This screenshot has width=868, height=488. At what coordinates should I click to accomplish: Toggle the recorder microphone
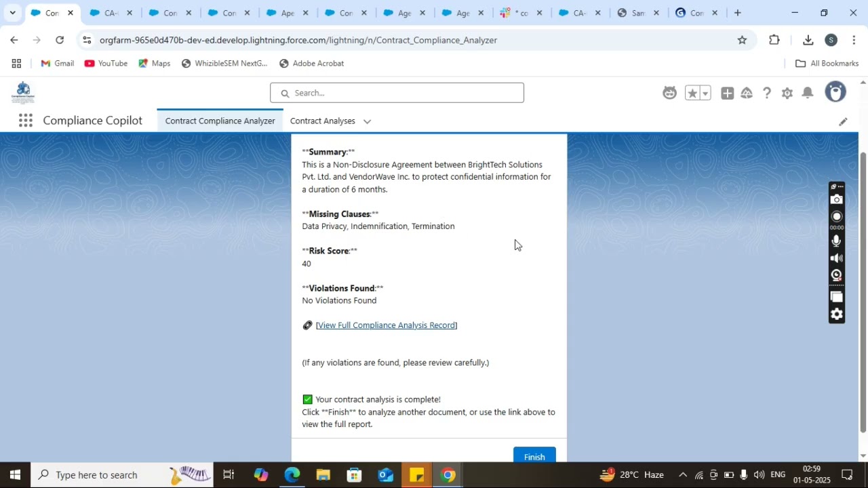(x=837, y=241)
